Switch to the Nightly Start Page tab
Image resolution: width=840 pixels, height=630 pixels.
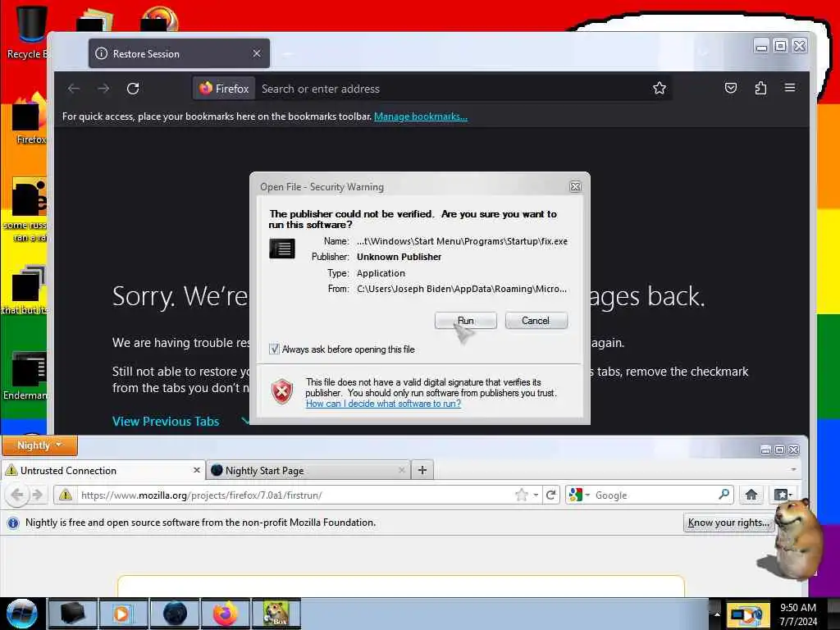click(308, 470)
